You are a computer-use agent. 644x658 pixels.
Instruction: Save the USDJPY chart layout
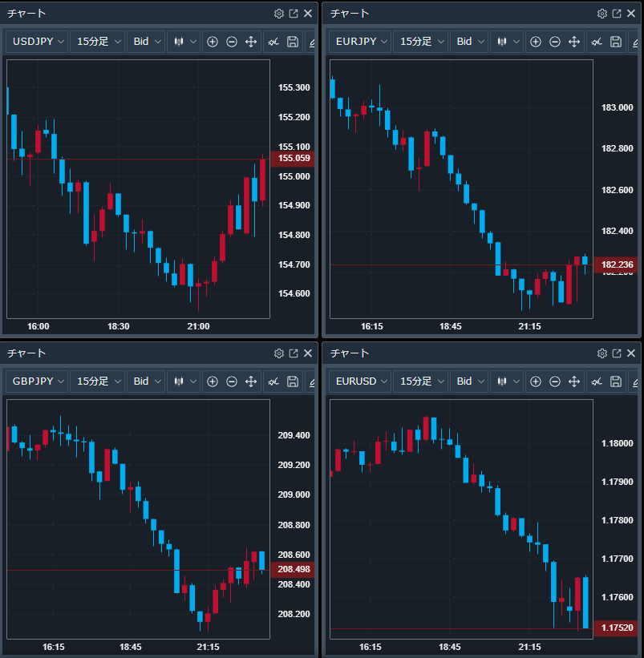293,42
